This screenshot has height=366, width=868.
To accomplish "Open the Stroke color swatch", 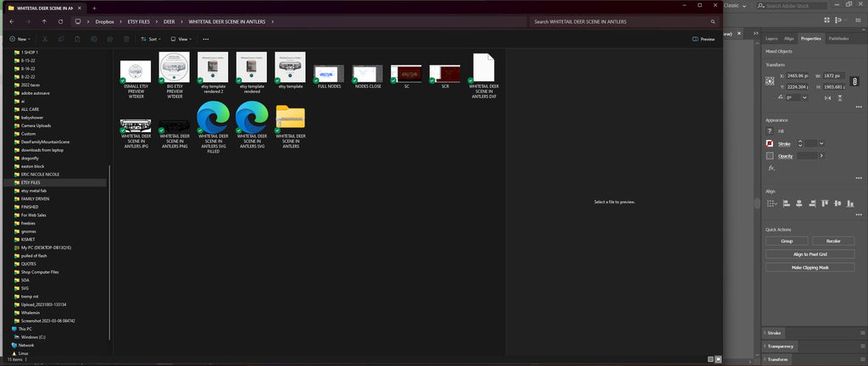I will click(770, 144).
